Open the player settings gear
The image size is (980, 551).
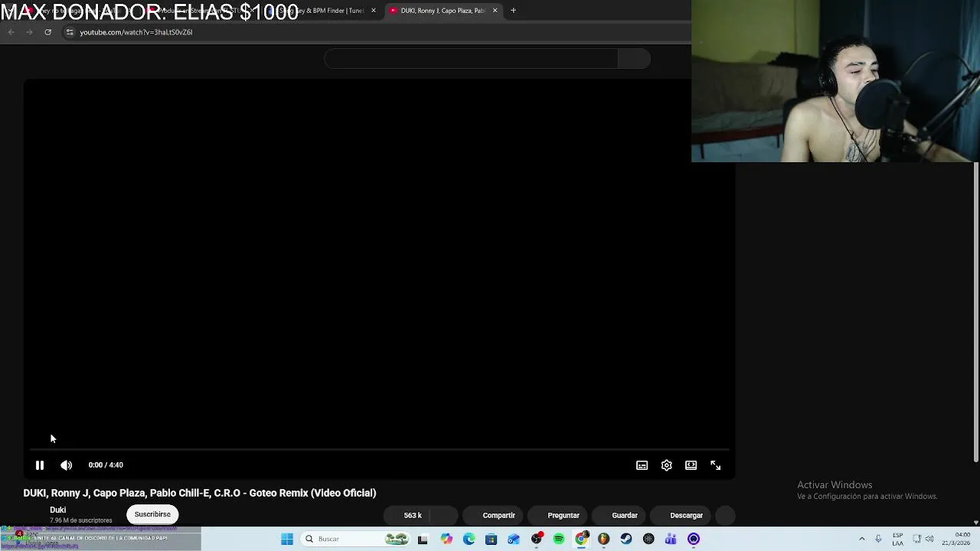[x=666, y=465]
